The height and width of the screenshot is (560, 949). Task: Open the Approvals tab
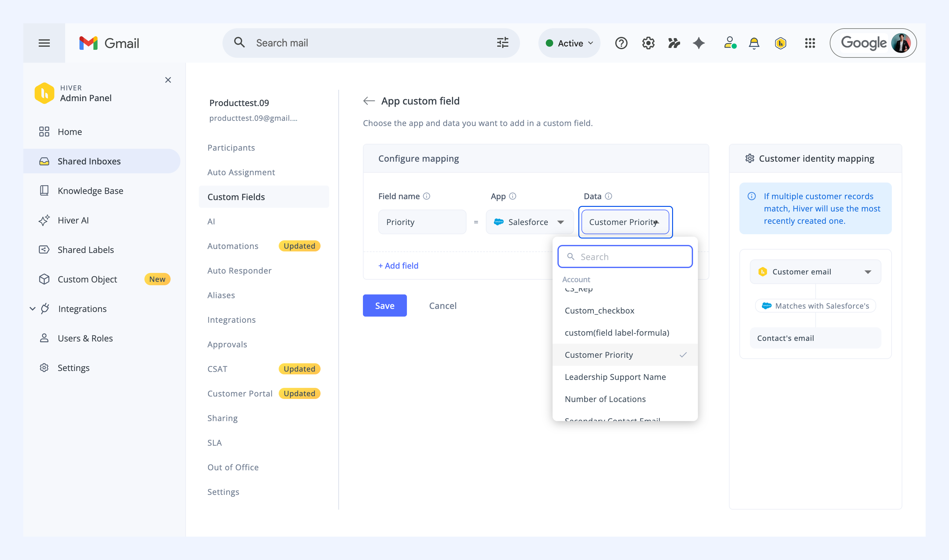(x=227, y=344)
